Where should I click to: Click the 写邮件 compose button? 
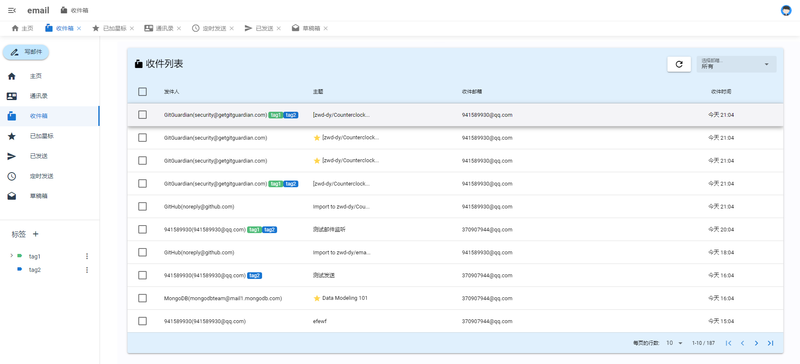tap(26, 52)
